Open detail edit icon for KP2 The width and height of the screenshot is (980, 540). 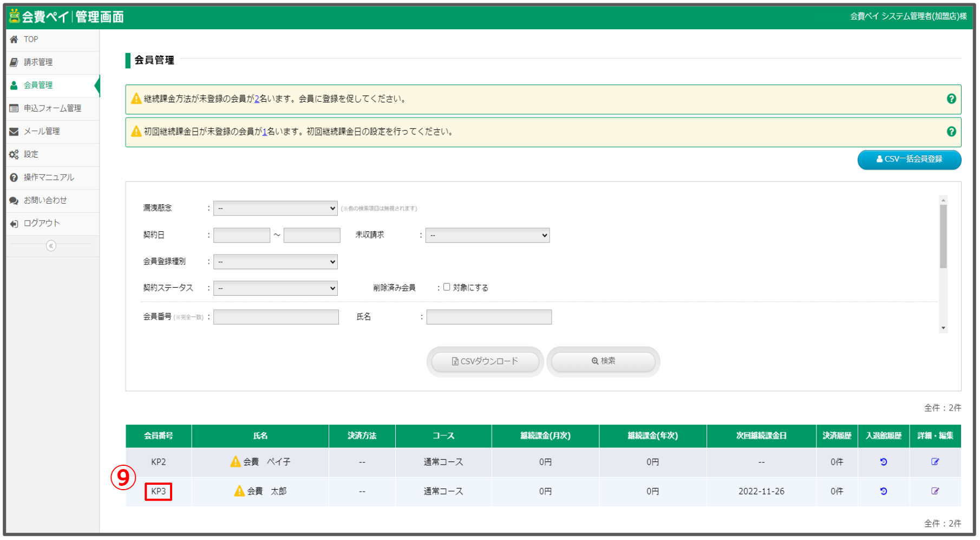[935, 462]
